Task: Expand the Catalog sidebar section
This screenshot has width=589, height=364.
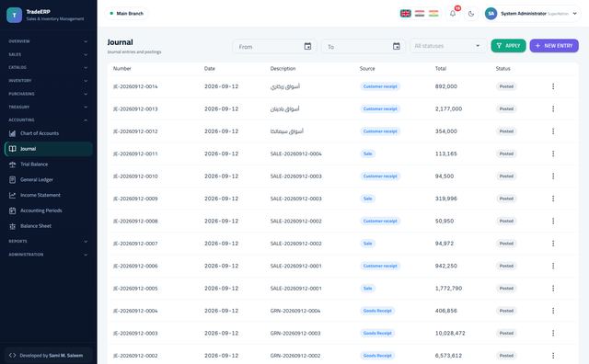Action: [x=48, y=67]
